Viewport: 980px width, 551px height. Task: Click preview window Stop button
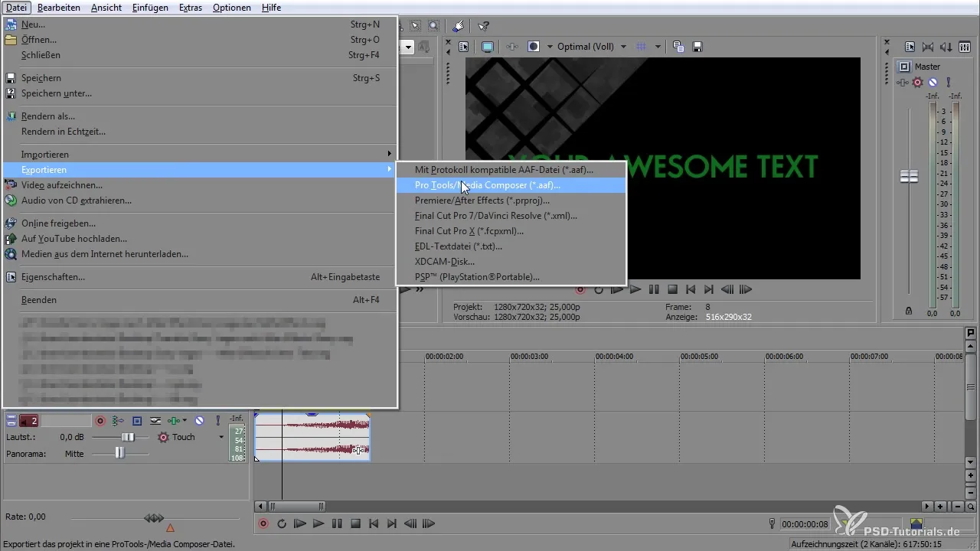coord(672,289)
